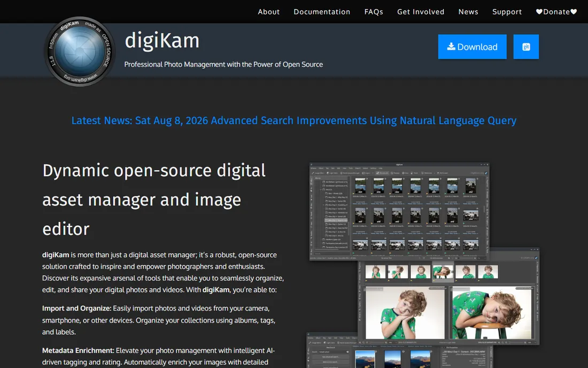
Task: Open the album thumbnails screenshot image
Action: [x=399, y=211]
